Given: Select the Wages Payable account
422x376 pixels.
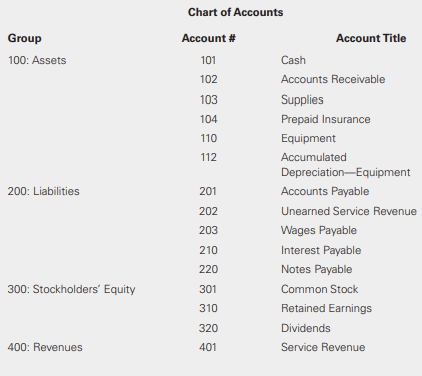Looking at the screenshot, I should point(319,230).
